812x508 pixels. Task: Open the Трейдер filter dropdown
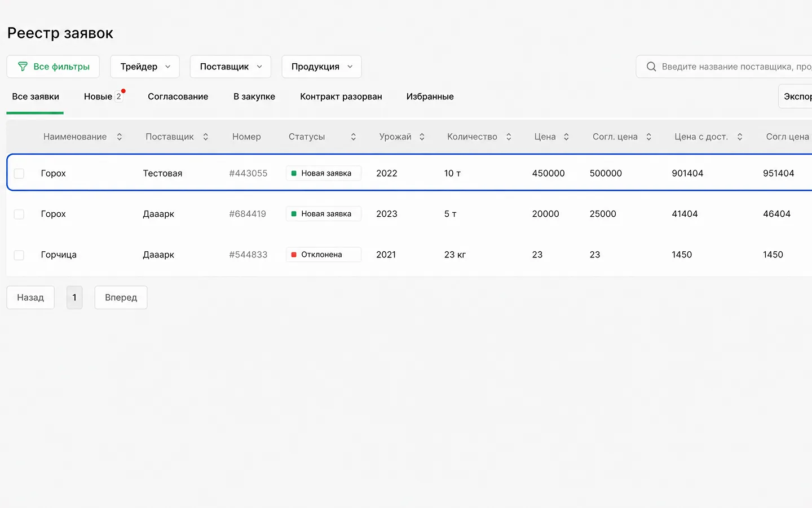pyautogui.click(x=145, y=67)
